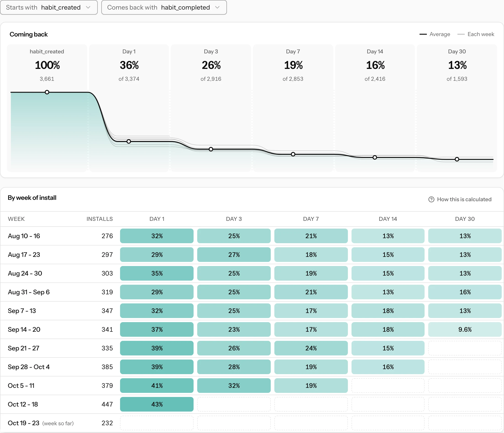Select the Oct 19 - 23 week so far row
This screenshot has height=433, width=504.
[x=252, y=423]
